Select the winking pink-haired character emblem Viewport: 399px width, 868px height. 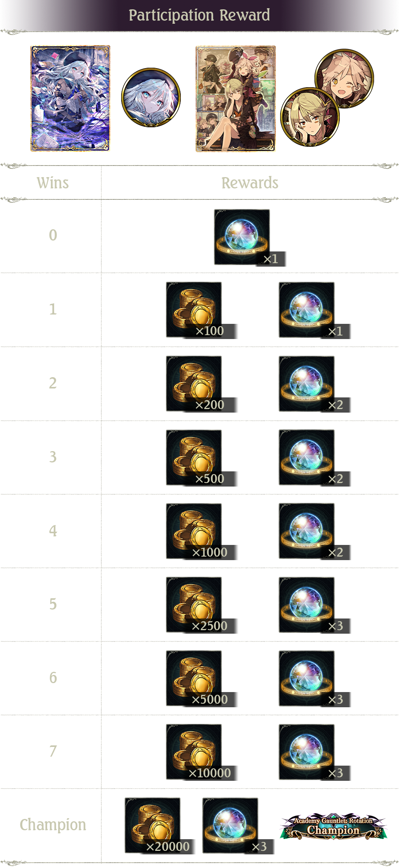[x=344, y=78]
